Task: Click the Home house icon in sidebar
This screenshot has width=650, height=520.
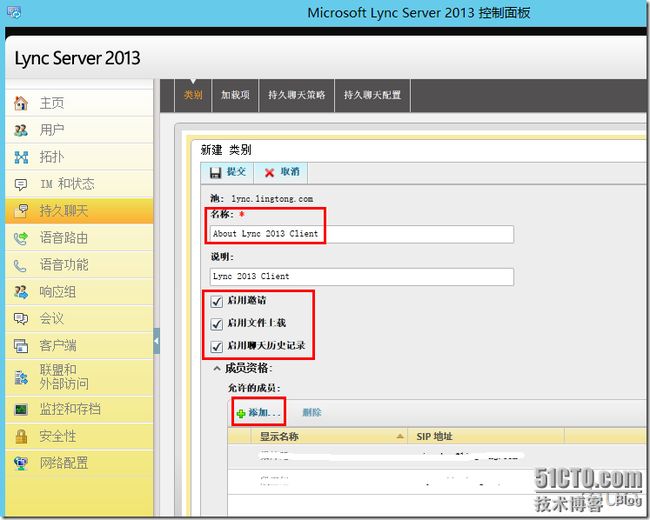Action: tap(21, 103)
